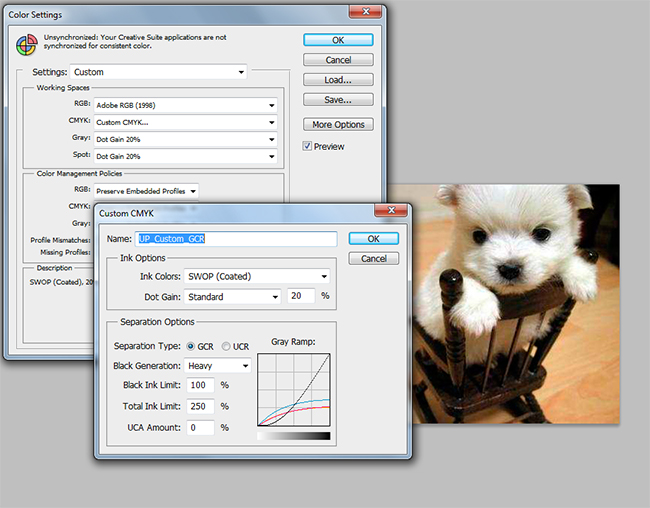Click Cancel in Custom CMYK dialog
Screen dimensions: 650x508
click(373, 258)
